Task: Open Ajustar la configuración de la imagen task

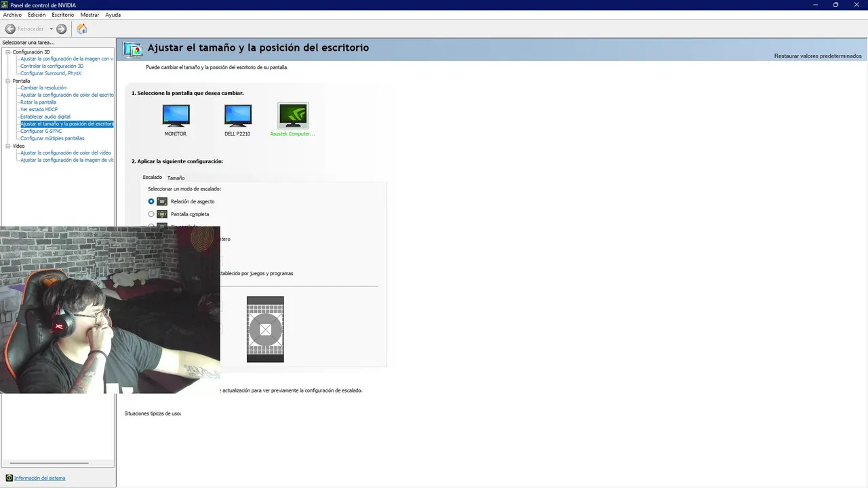Action: click(x=66, y=59)
